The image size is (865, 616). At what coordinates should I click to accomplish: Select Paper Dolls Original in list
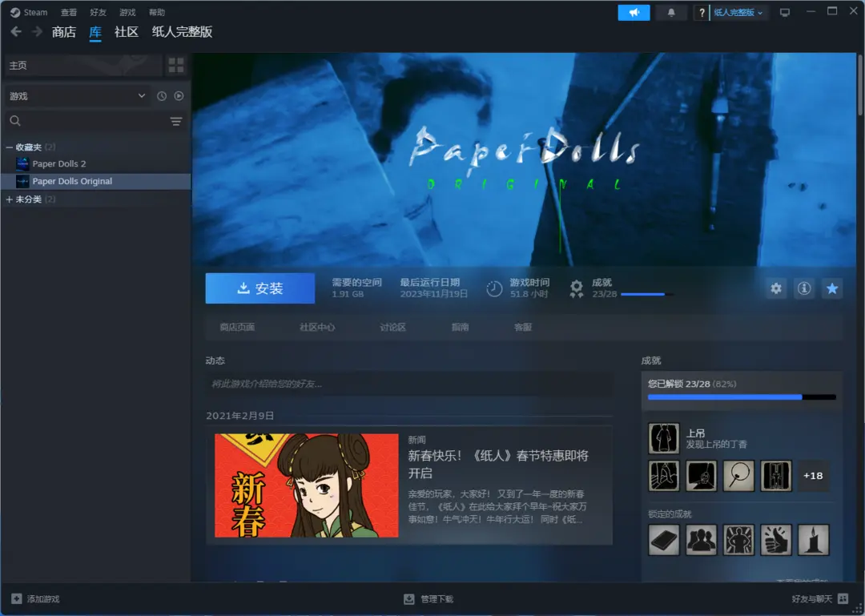click(95, 181)
